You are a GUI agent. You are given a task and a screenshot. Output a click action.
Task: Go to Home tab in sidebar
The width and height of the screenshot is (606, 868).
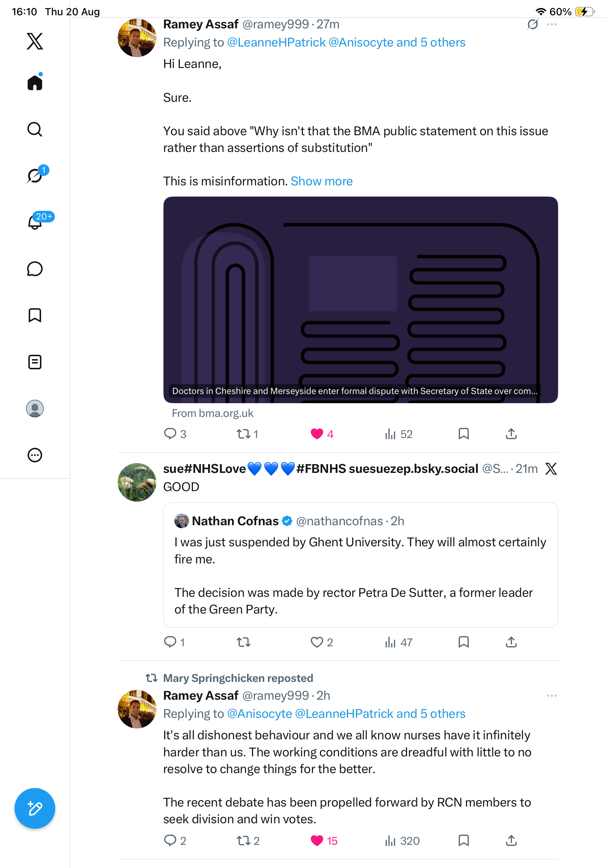point(35,82)
